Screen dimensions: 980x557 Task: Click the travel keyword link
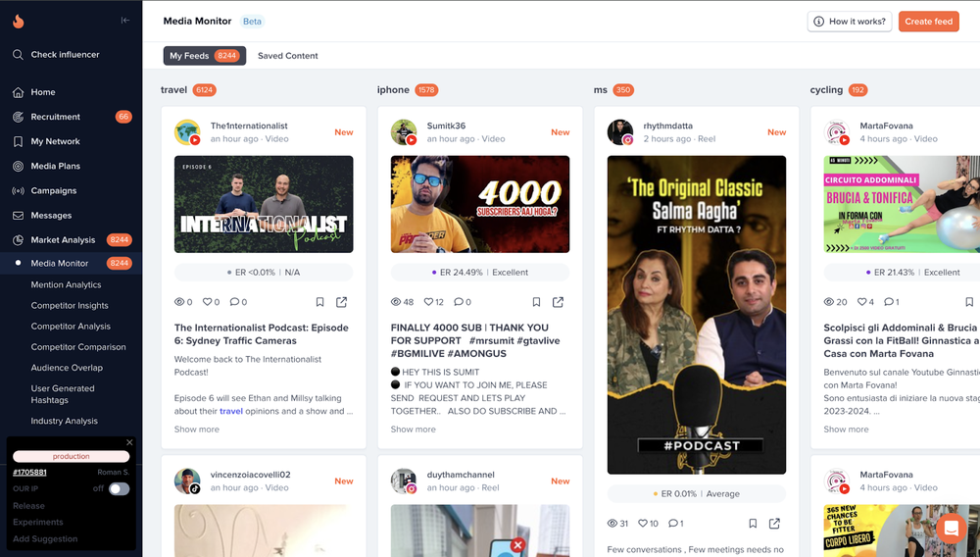coord(230,411)
